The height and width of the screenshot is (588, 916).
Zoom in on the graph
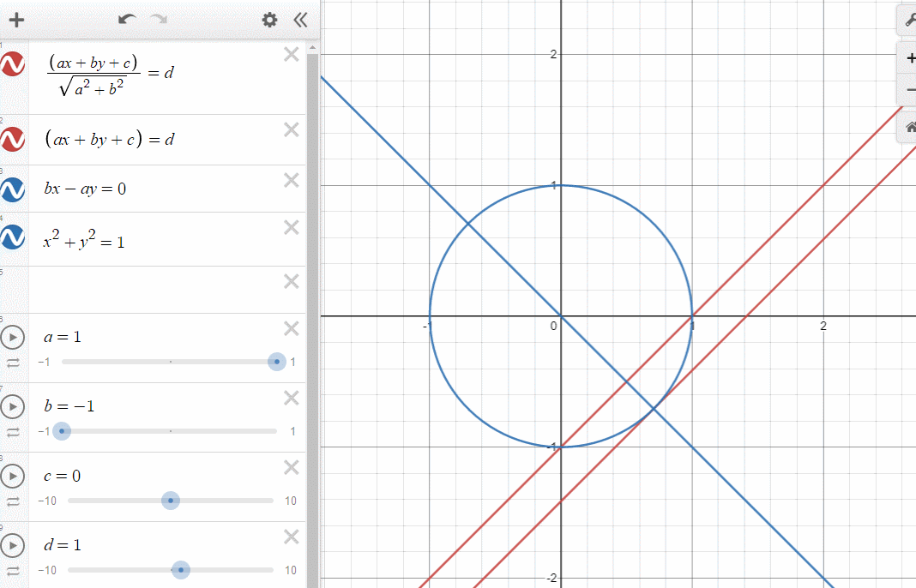(x=909, y=58)
